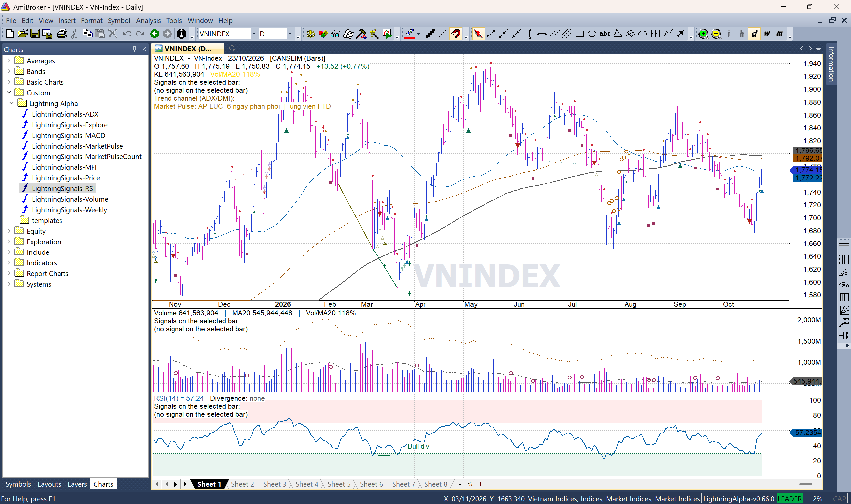Open the Symbol menu
Viewport: 851px width, 504px height.
(119, 20)
